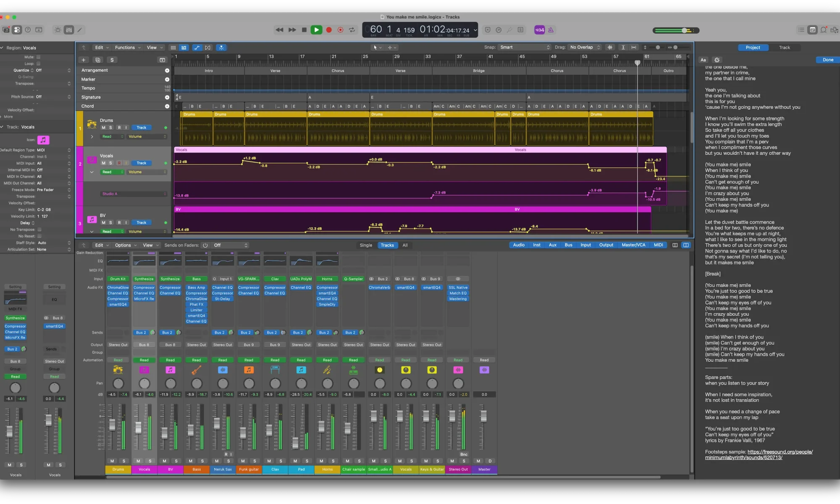Toggle the Region Mute checkbox
The width and height of the screenshot is (840, 504).
(38, 57)
